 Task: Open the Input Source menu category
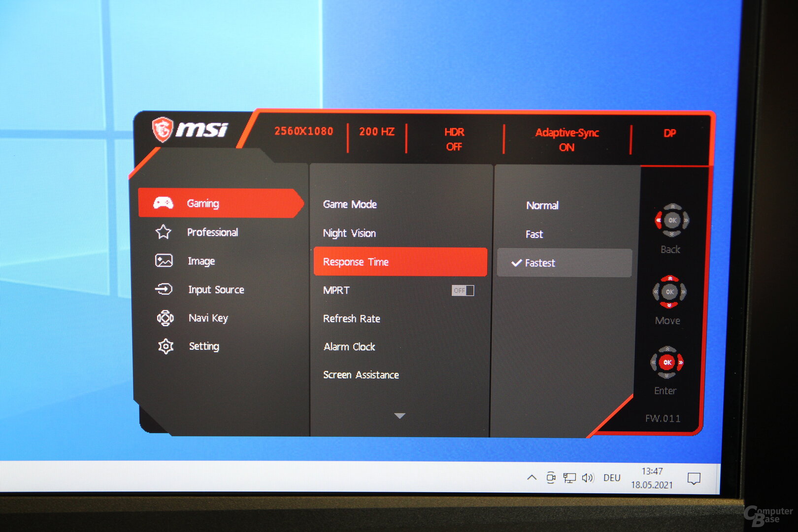[x=216, y=290]
